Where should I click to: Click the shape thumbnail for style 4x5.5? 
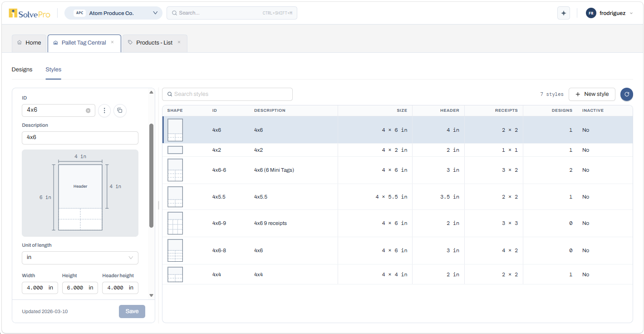[175, 197]
